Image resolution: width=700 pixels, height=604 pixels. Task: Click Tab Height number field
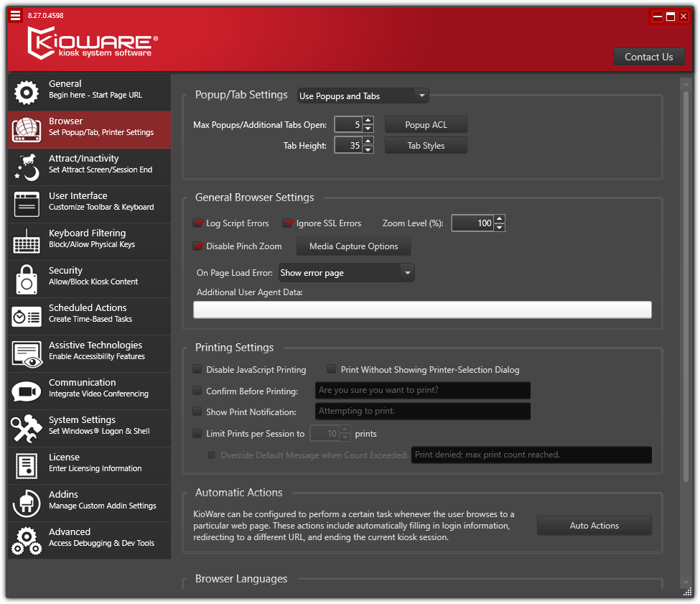pos(349,146)
